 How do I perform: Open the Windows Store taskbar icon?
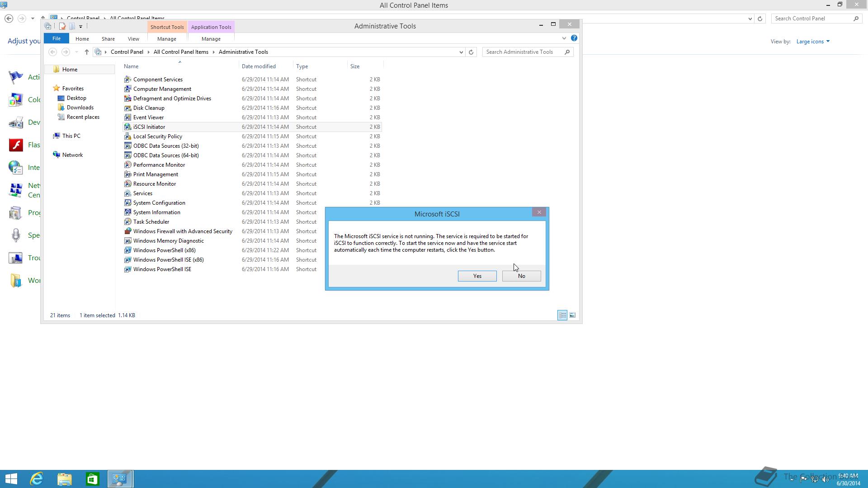(93, 479)
